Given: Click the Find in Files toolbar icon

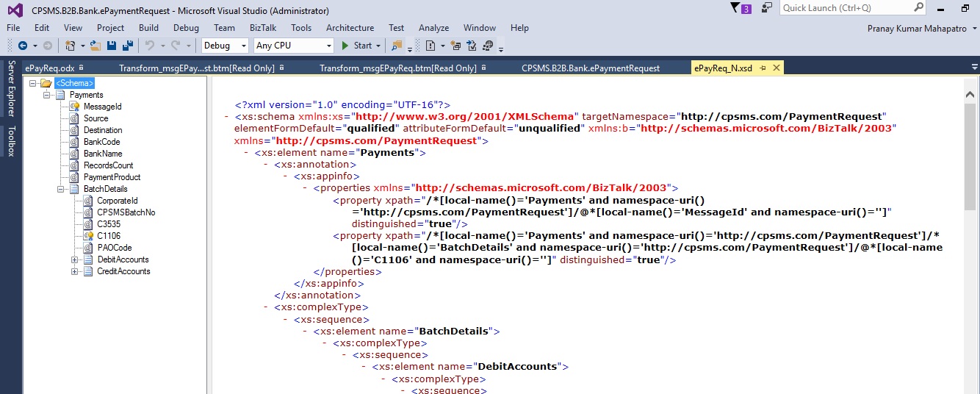Looking at the screenshot, I should tap(397, 46).
